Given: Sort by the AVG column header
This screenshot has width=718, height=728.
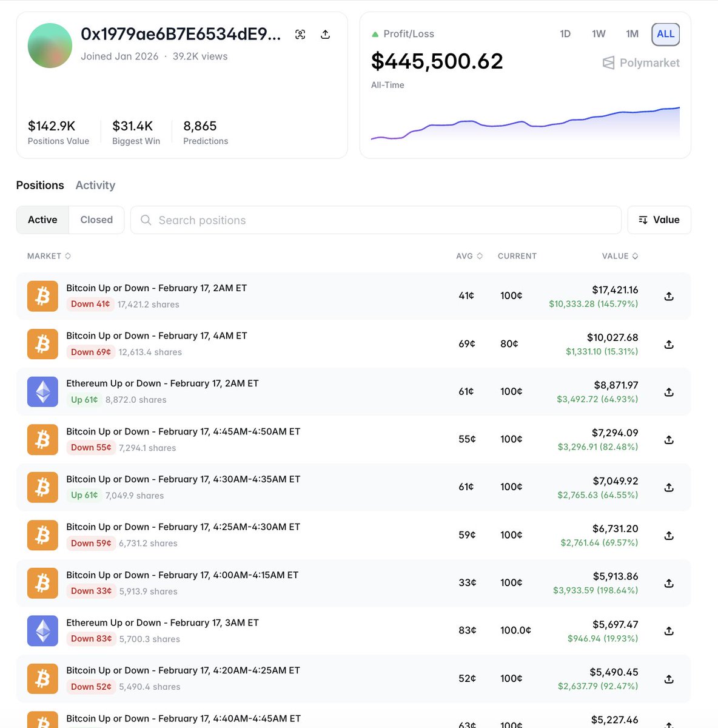Looking at the screenshot, I should click(469, 256).
